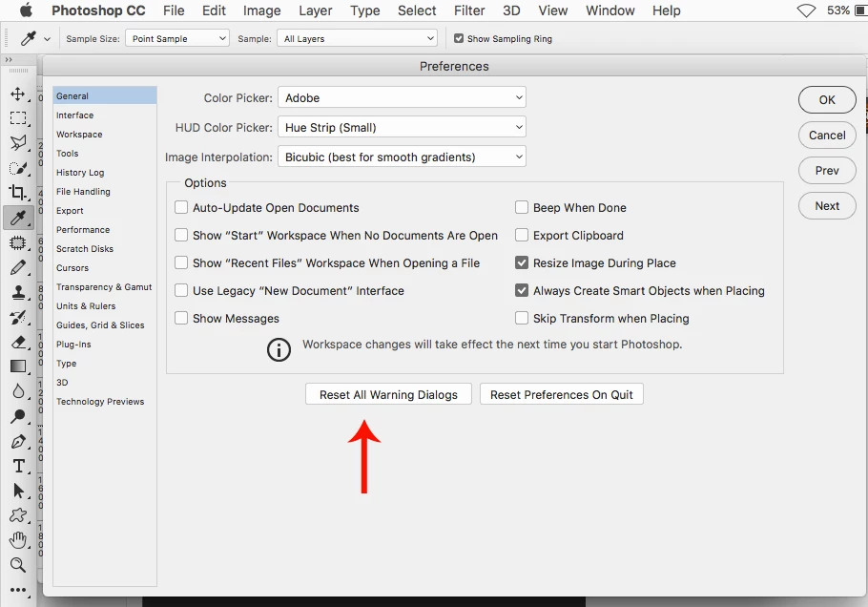The width and height of the screenshot is (868, 607).
Task: Select the Gradient tool
Action: point(18,366)
